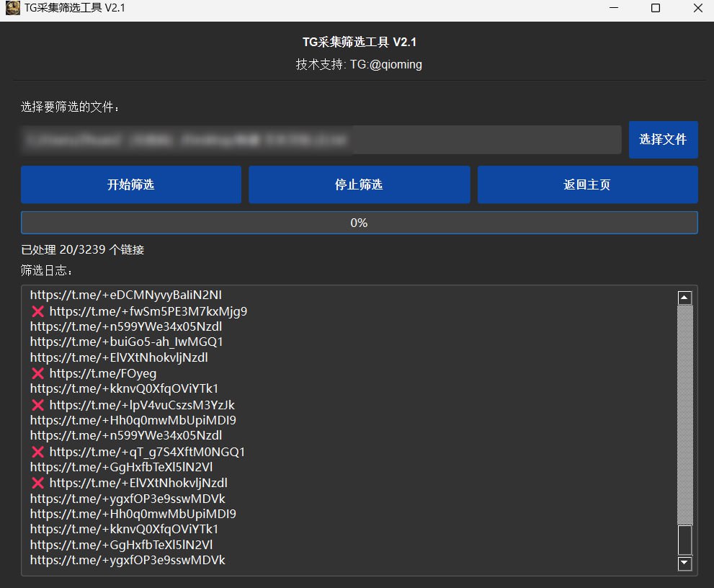Stop filtering via the 停止筛选 button
The height and width of the screenshot is (588, 714).
[x=359, y=184]
